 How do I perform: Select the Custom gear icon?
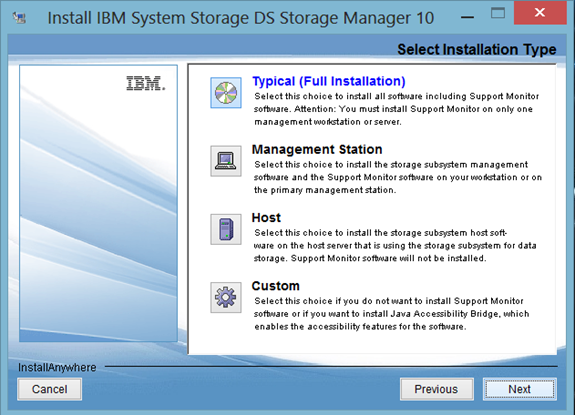226,297
